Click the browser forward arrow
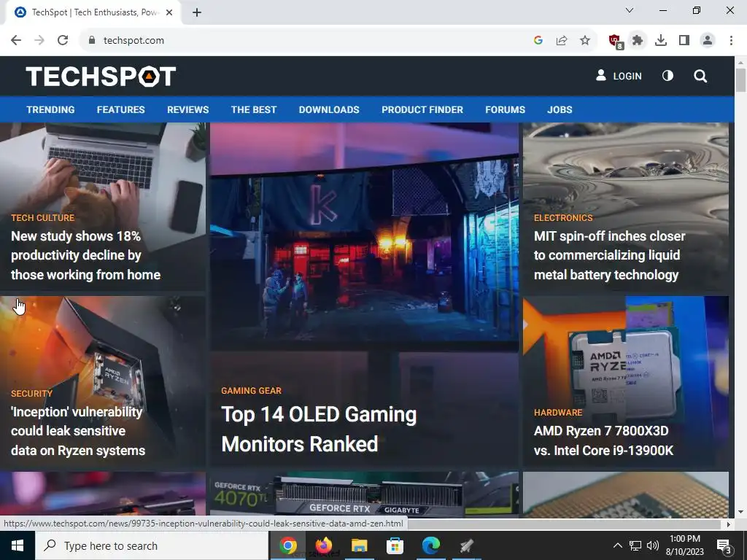 point(39,41)
